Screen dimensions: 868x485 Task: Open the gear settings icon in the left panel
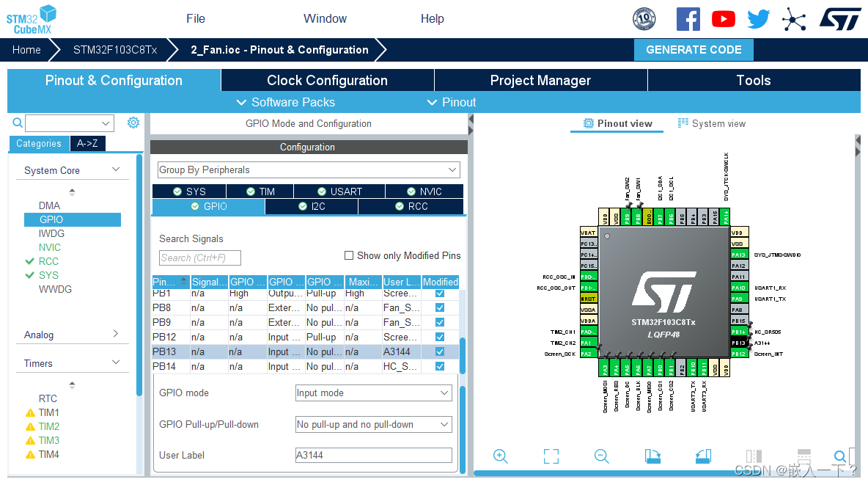133,123
